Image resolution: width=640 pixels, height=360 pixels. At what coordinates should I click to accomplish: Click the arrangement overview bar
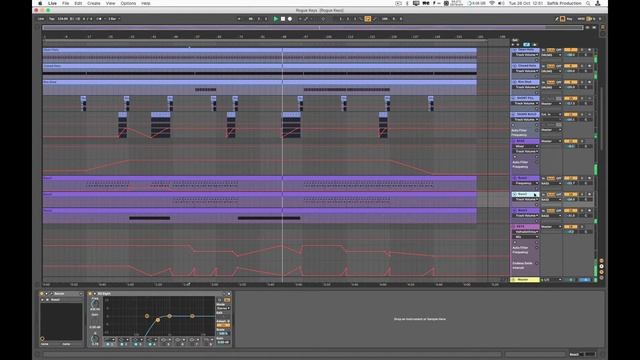pos(313,28)
